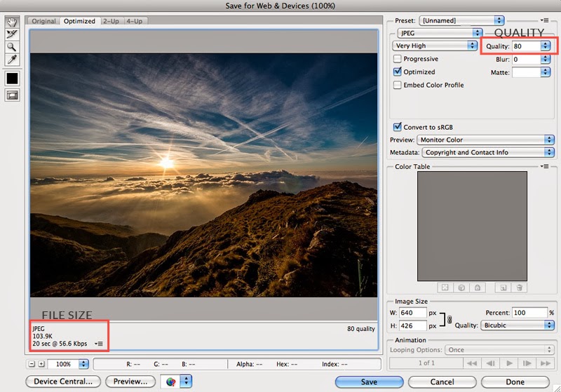Toggle slices visibility button
The height and width of the screenshot is (392, 561).
point(12,95)
